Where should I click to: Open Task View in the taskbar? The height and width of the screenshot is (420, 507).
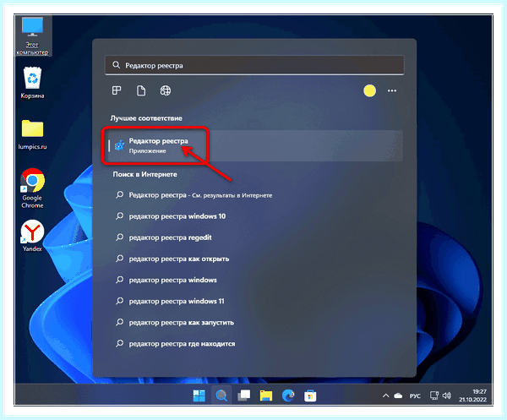244,395
